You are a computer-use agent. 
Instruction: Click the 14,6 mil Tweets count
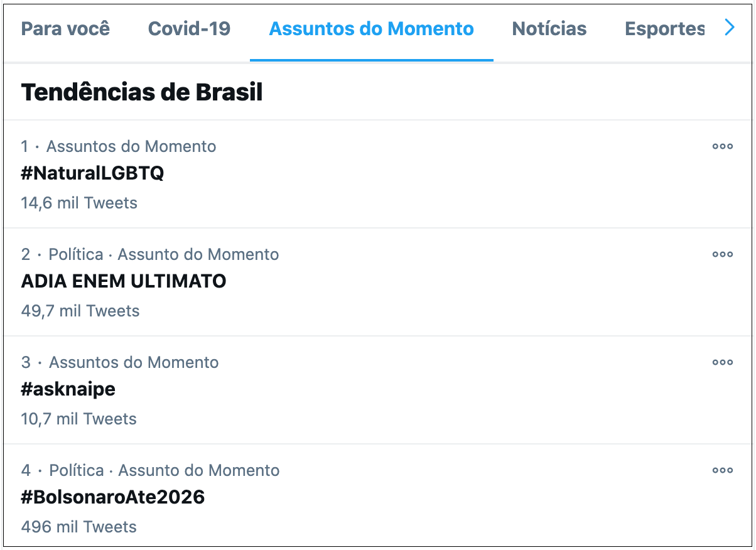79,203
